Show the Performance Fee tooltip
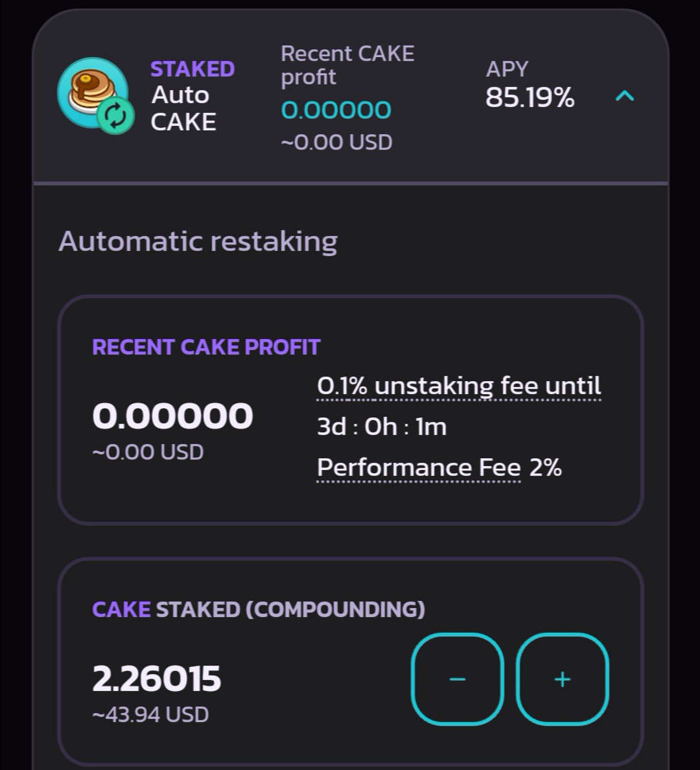Viewport: 700px width, 770px height. (x=419, y=467)
